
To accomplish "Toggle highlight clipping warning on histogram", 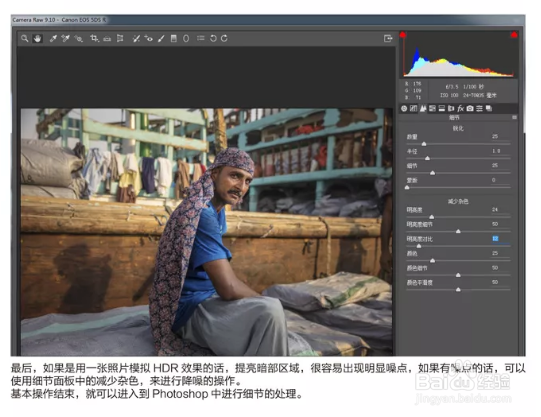I will [x=514, y=35].
